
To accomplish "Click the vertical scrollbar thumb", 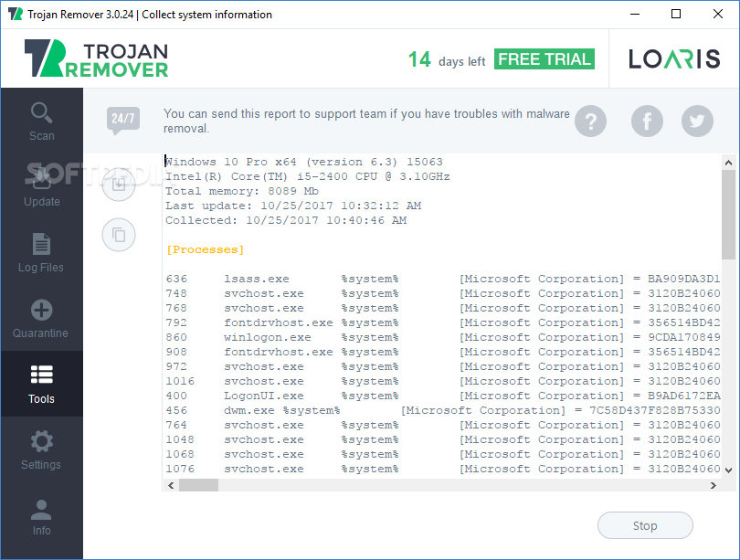I will pos(728,215).
